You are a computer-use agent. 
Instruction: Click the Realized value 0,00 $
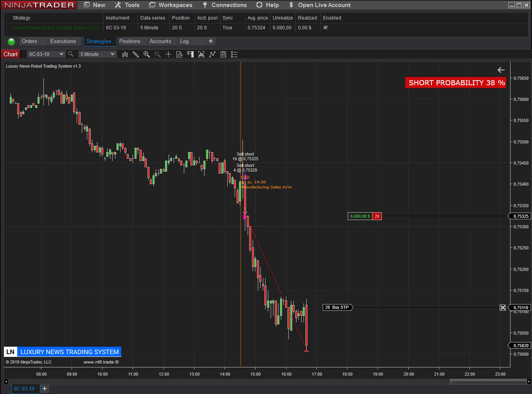tap(305, 28)
